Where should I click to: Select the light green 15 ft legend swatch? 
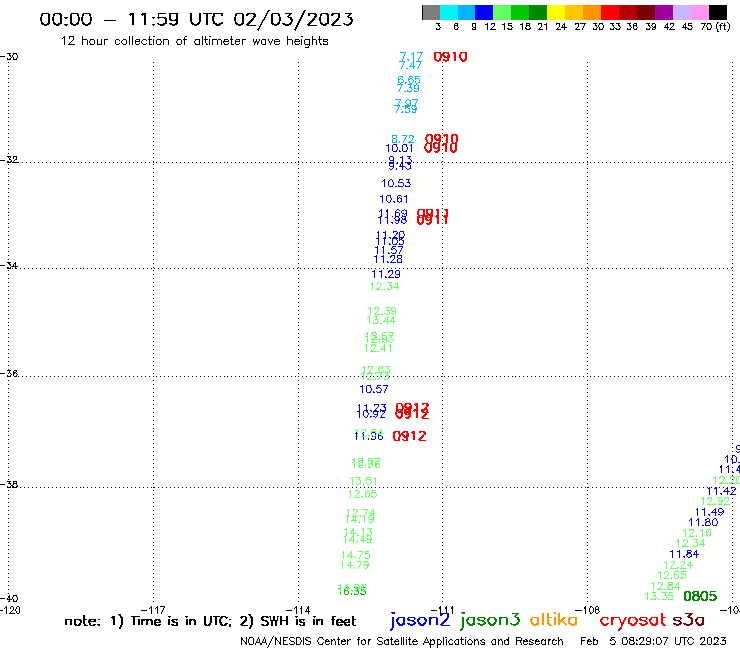pyautogui.click(x=502, y=12)
